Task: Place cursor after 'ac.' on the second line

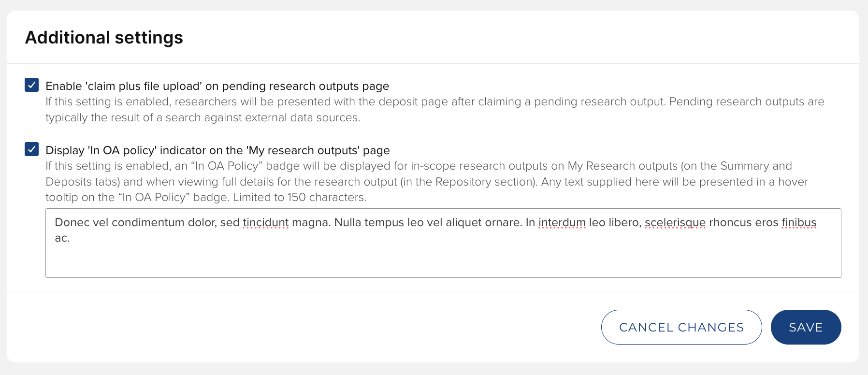Action: pyautogui.click(x=71, y=238)
